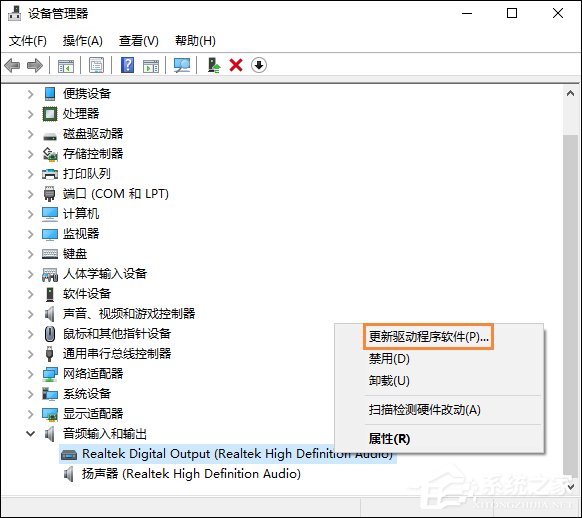The height and width of the screenshot is (518, 582).
Task: Expand the 软件设备 category
Action: point(30,294)
